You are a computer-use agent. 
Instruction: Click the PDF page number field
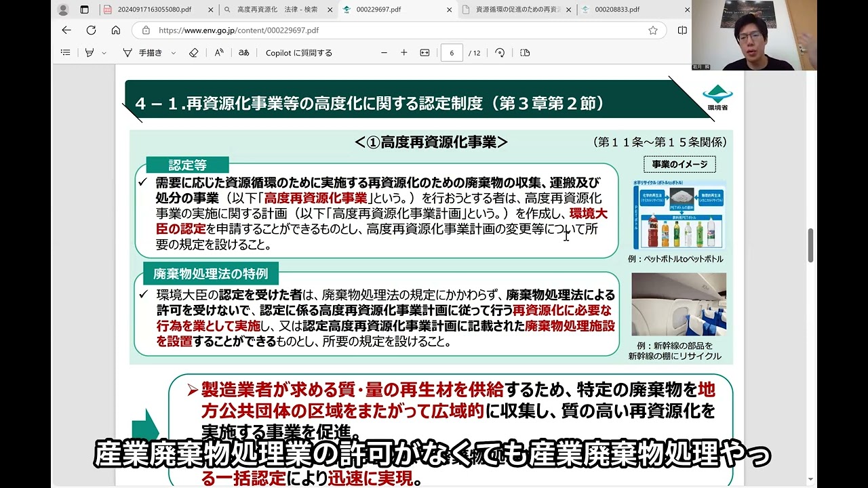(452, 53)
